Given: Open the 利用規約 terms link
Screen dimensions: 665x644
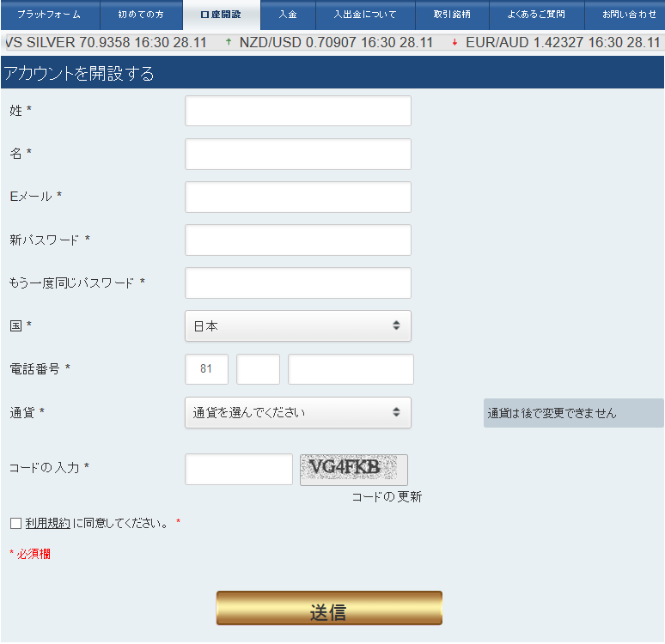Looking at the screenshot, I should [47, 523].
